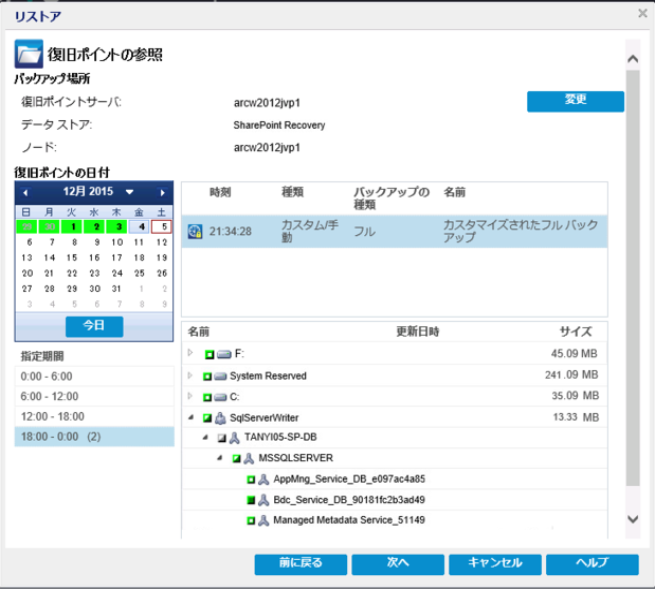The width and height of the screenshot is (655, 589).
Task: Click the 更新日時 column header
Action: pos(417,332)
